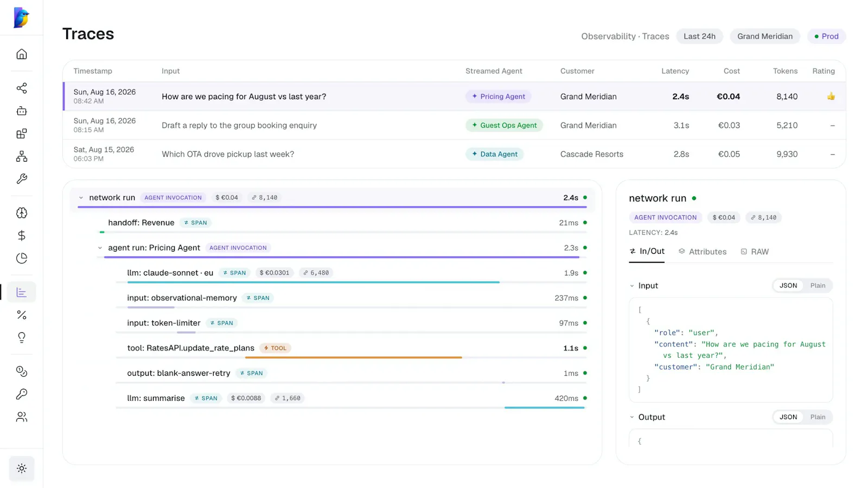
Task: Toggle the light theme sun button
Action: (22, 468)
